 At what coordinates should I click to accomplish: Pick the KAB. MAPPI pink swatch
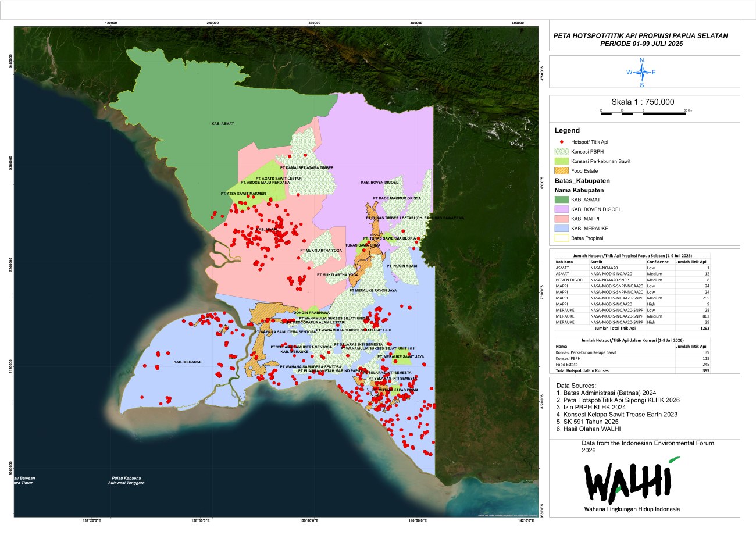pyautogui.click(x=562, y=219)
